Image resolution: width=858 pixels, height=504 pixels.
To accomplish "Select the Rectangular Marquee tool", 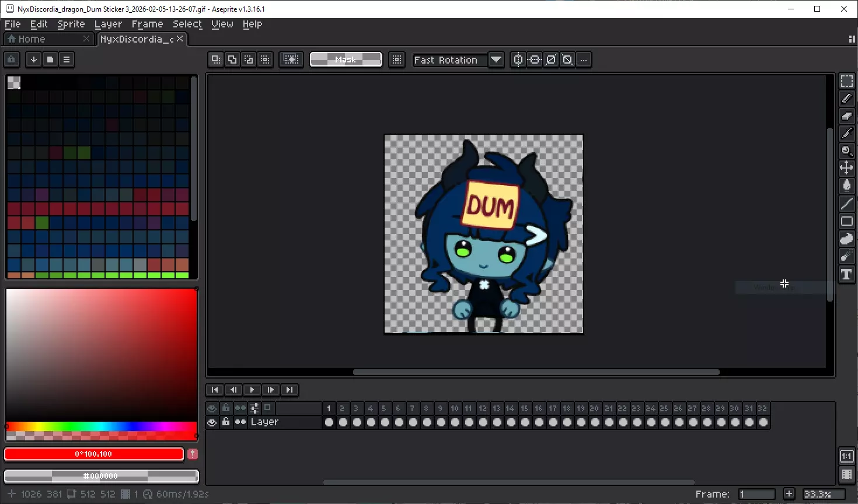I will click(x=846, y=81).
